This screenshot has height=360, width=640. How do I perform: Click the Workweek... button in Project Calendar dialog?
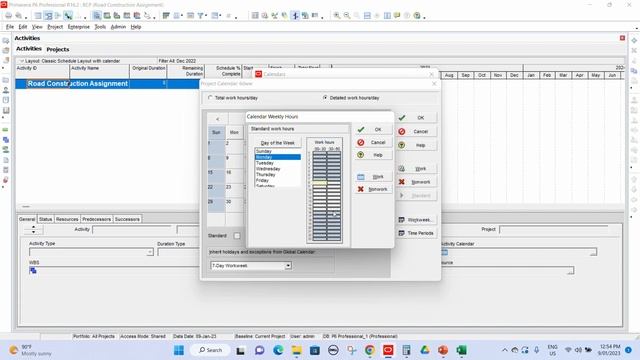(416, 220)
